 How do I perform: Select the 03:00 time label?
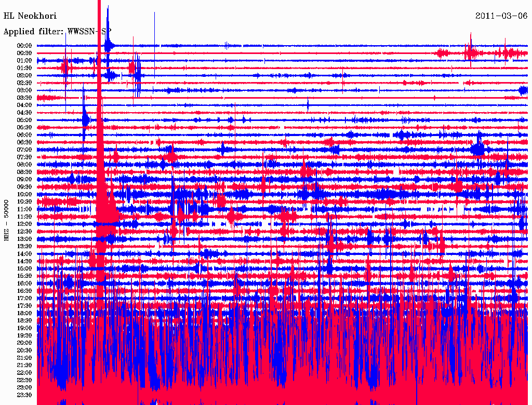click(x=24, y=90)
